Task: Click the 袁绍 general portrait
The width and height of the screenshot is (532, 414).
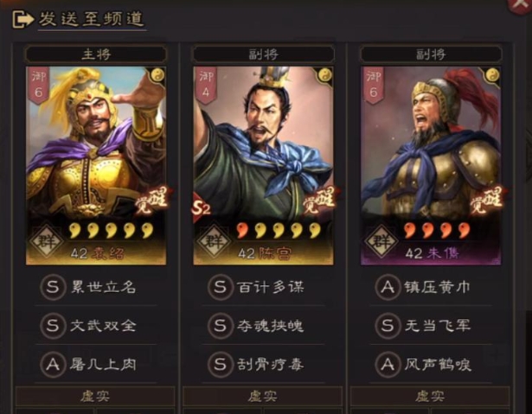Action: pos(96,165)
